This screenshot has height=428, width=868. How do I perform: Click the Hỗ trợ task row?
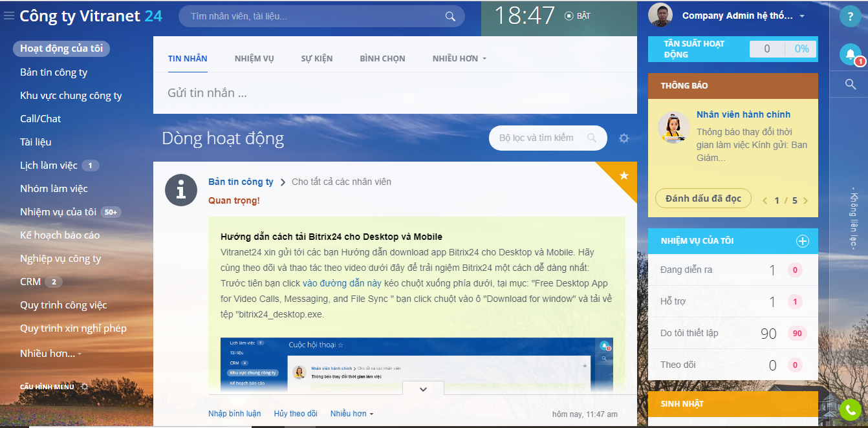733,301
